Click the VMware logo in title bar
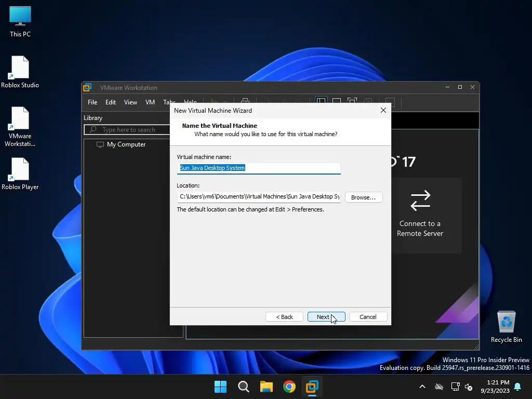Screen dimensions: 532x399 (87, 87)
